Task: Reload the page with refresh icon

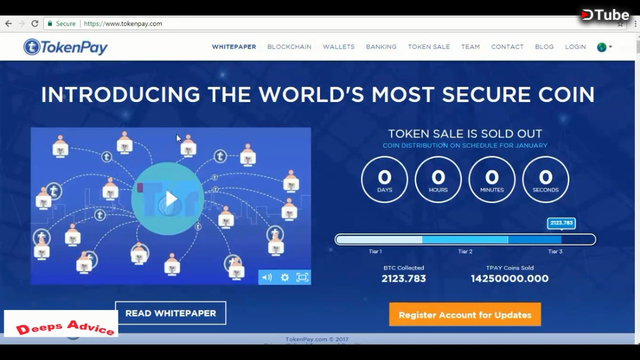Action: [35, 24]
